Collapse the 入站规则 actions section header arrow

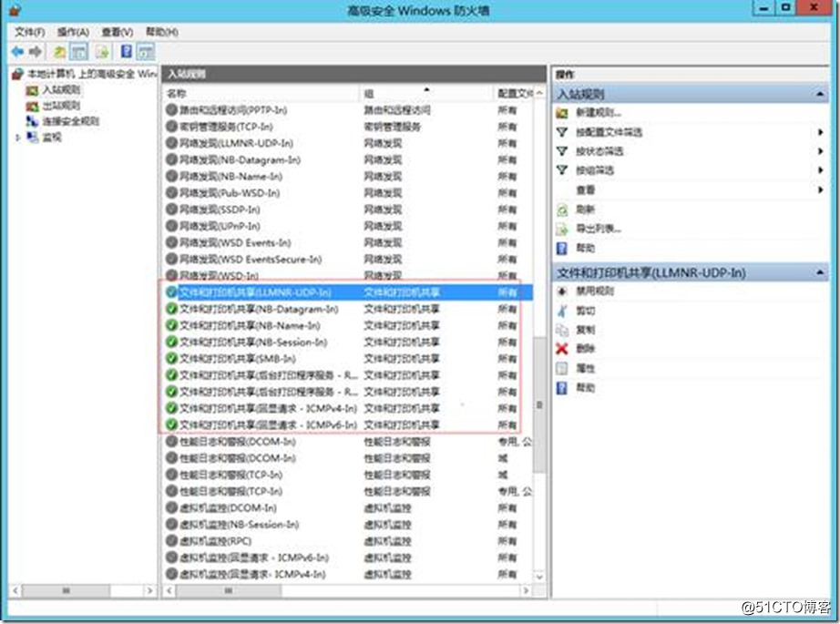(x=820, y=94)
